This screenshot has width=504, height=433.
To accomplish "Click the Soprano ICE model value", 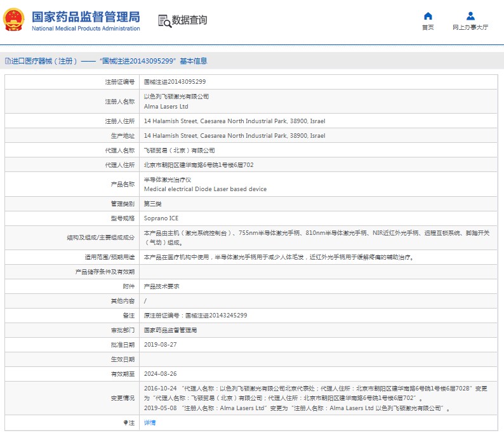I will [x=161, y=218].
